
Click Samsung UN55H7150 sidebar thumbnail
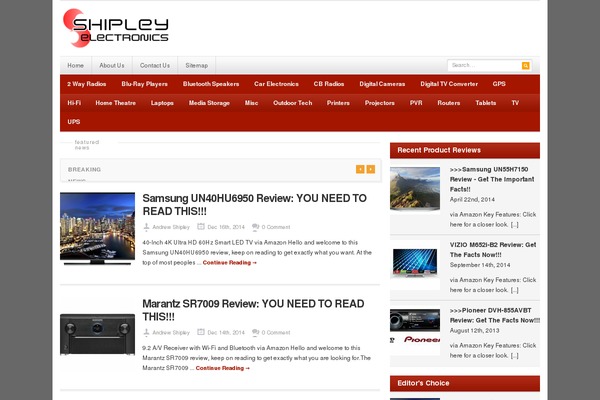click(415, 189)
